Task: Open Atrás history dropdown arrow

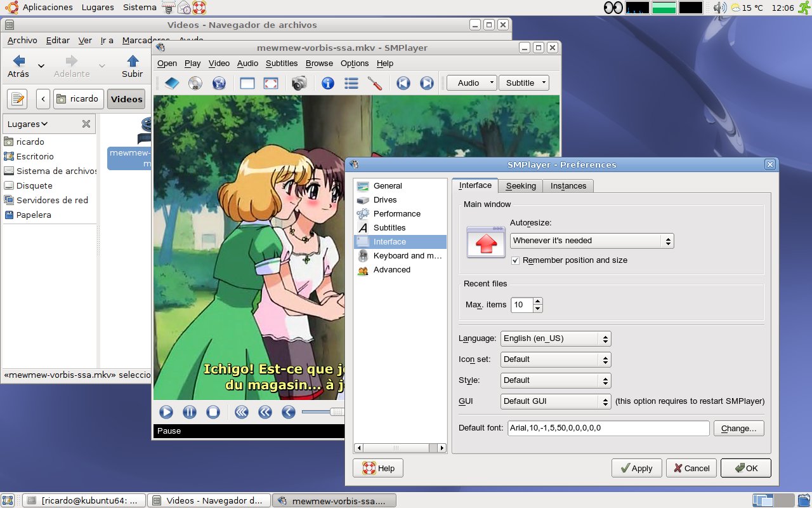Action: coord(41,65)
